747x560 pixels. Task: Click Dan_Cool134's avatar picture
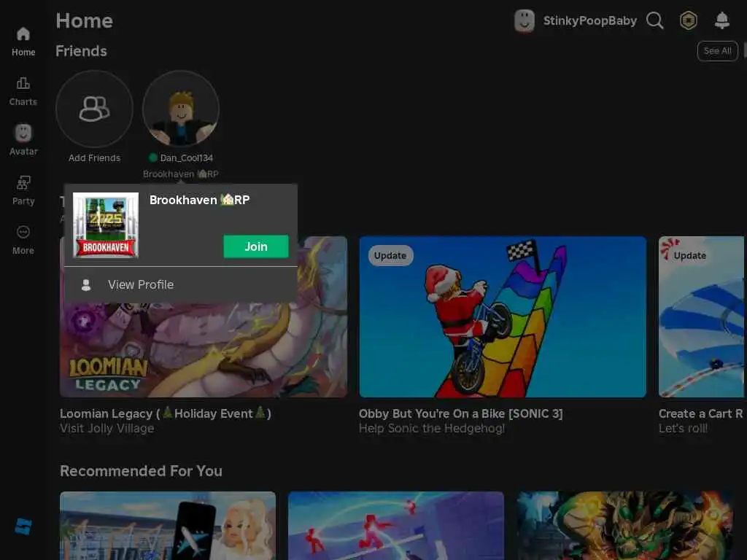pos(181,109)
